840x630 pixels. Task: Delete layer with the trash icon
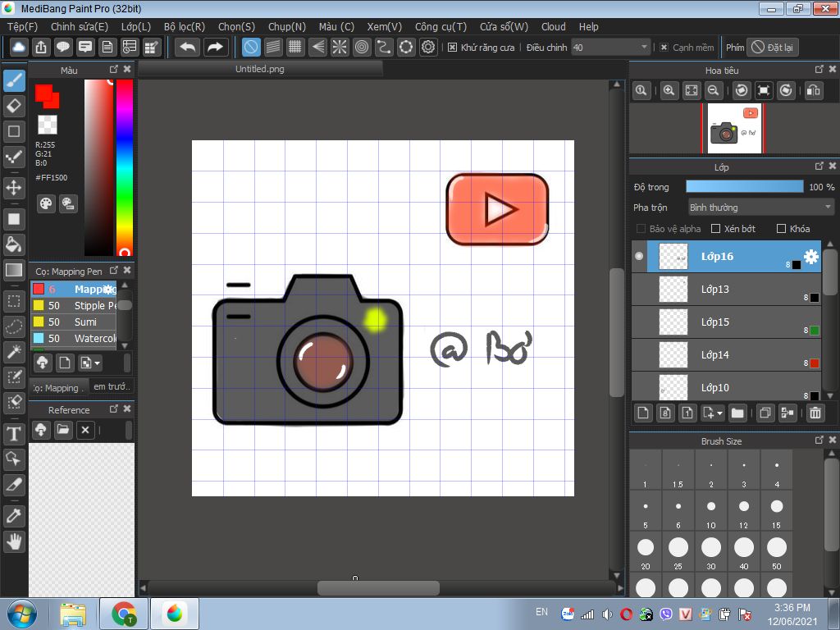tap(815, 413)
